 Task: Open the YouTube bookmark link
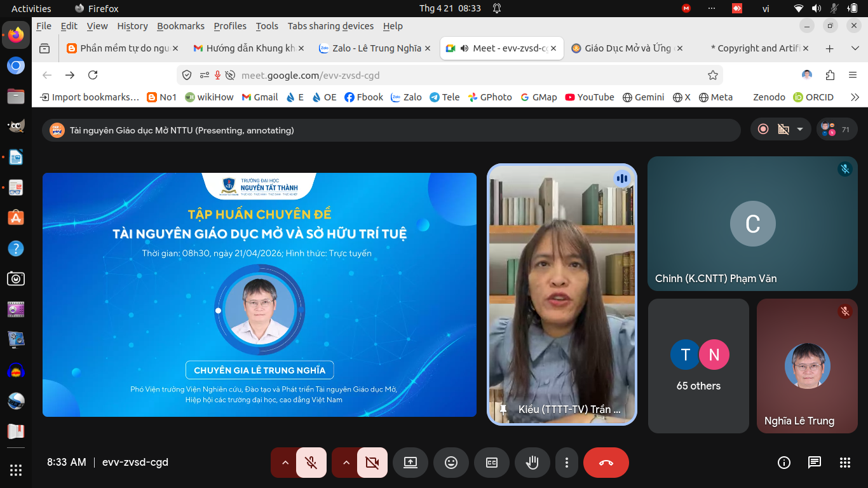[x=589, y=97]
